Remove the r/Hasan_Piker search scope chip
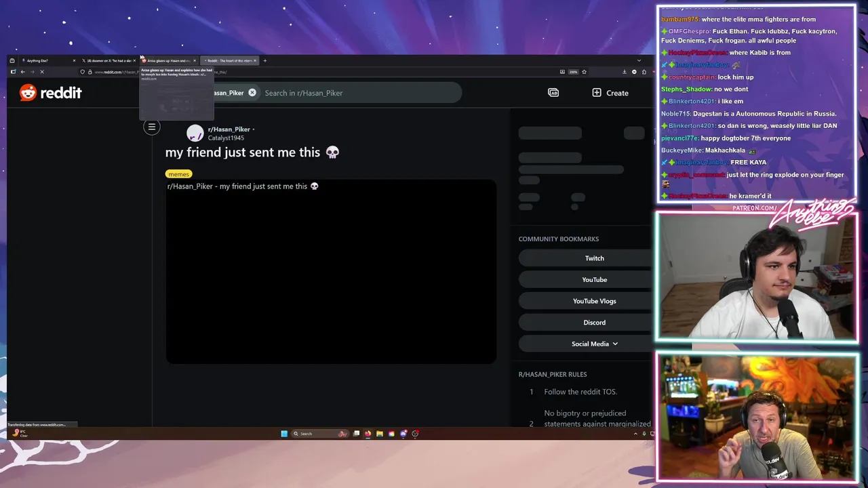 coord(252,93)
